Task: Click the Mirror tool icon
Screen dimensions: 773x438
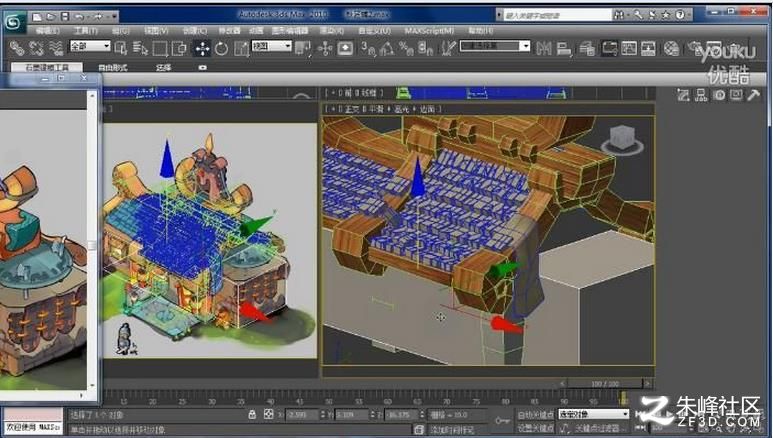Action: click(544, 48)
